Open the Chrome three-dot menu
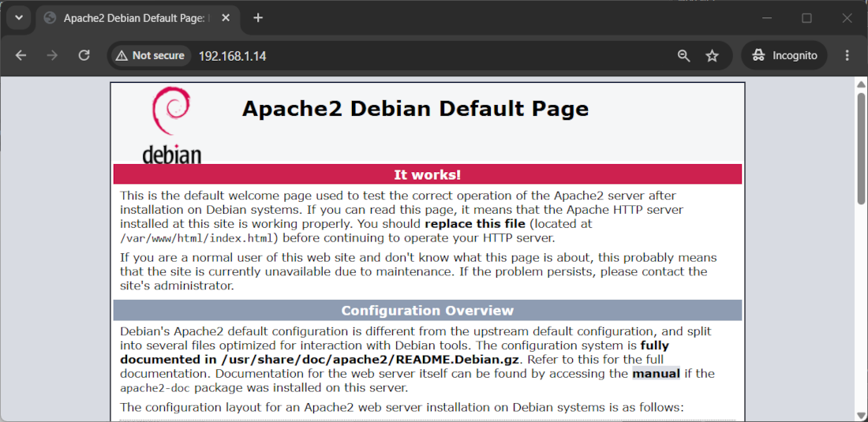868x422 pixels. pos(847,55)
